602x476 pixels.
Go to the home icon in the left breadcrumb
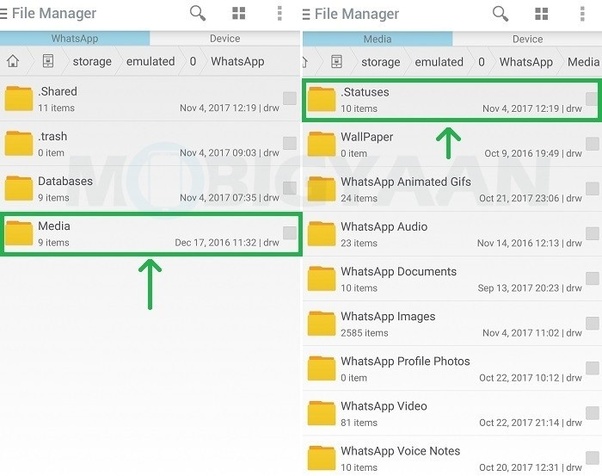tap(13, 61)
